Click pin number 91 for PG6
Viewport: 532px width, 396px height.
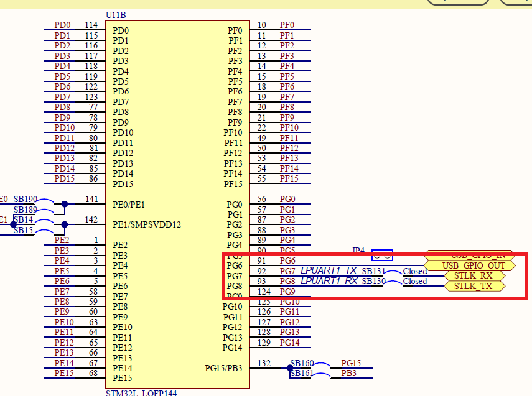point(261,260)
